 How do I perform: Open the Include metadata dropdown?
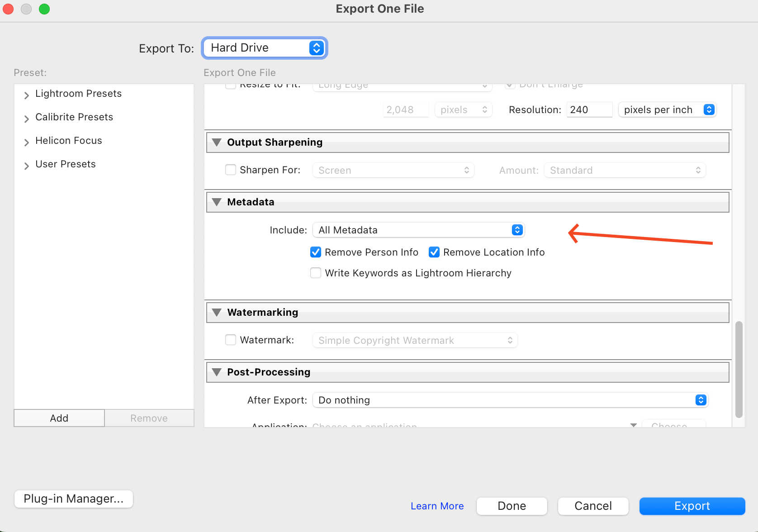tap(418, 230)
